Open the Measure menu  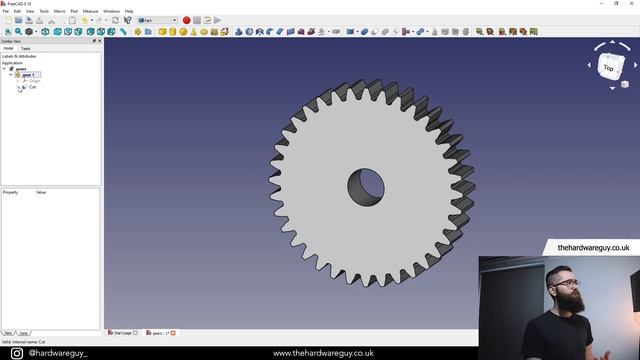pos(90,11)
